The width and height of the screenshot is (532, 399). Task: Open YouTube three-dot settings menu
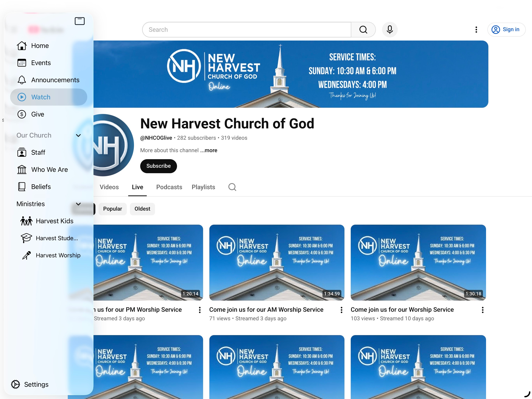coord(476,30)
